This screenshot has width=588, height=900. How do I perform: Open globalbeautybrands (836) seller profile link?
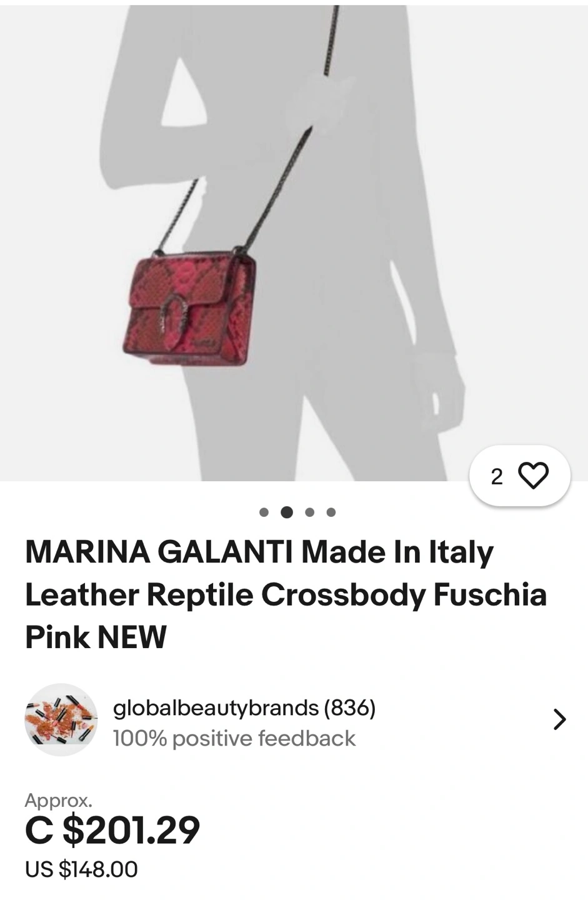pos(244,707)
